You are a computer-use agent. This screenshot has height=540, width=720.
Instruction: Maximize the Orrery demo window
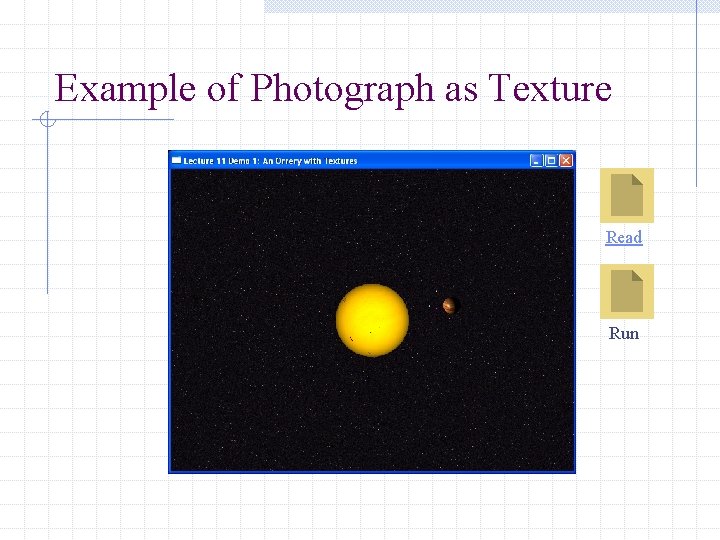coord(551,161)
